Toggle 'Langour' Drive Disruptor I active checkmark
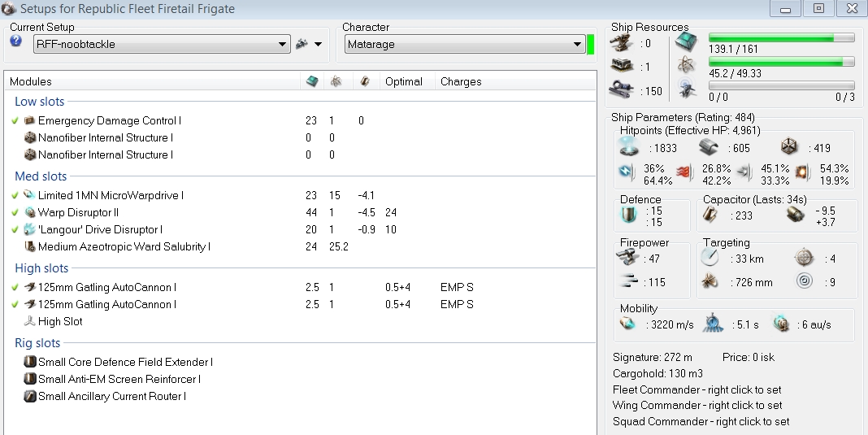Screen dimensions: 868x435 pyautogui.click(x=15, y=229)
